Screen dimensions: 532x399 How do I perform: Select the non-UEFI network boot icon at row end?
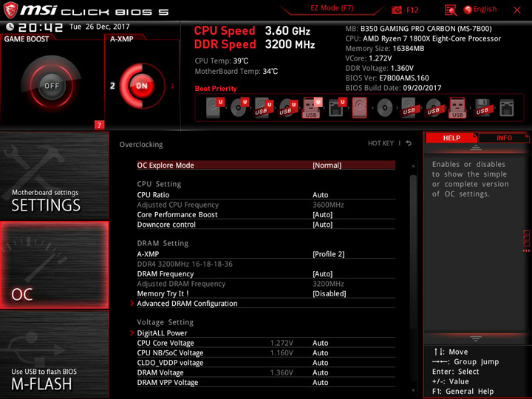coord(507,108)
